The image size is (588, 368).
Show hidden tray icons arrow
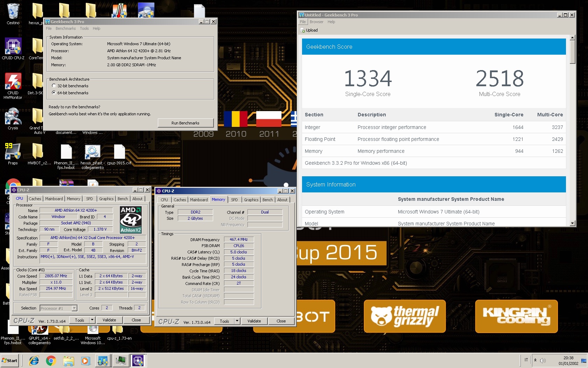pos(535,360)
